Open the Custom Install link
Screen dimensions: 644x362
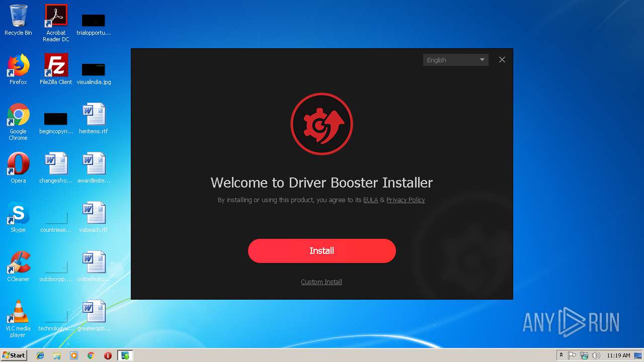coord(321,282)
